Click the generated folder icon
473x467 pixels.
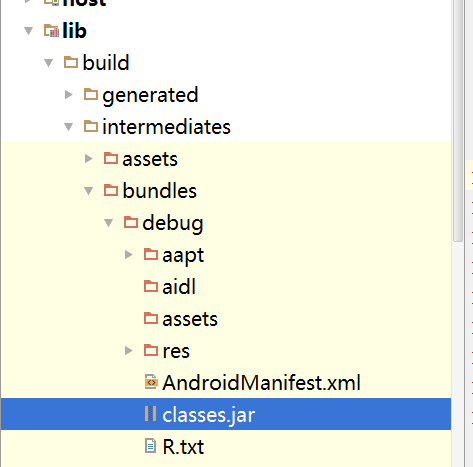click(x=91, y=94)
